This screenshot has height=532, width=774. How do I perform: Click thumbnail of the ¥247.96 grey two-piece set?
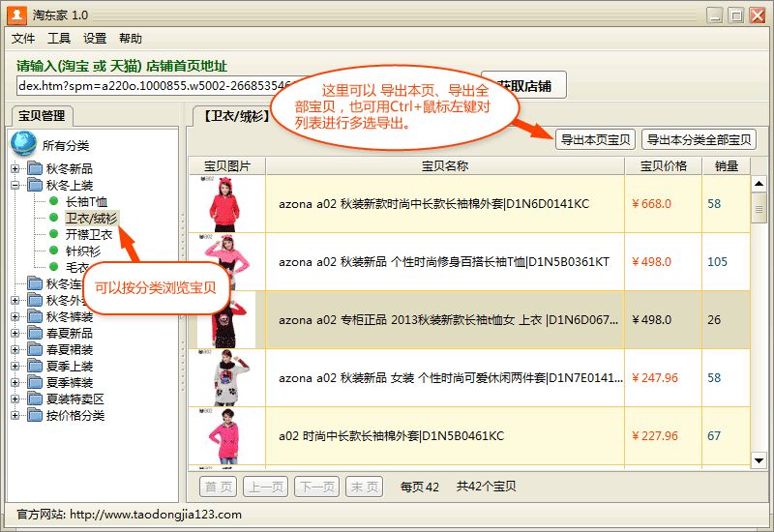(x=225, y=378)
